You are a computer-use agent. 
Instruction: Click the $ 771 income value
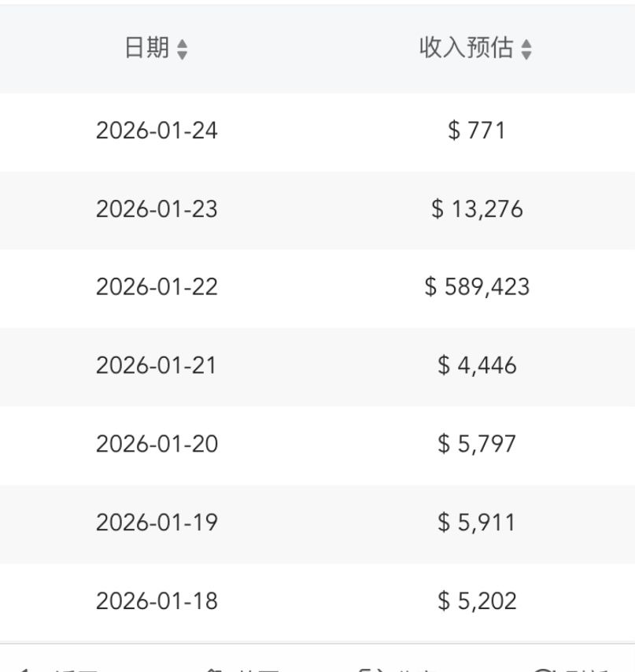(476, 131)
